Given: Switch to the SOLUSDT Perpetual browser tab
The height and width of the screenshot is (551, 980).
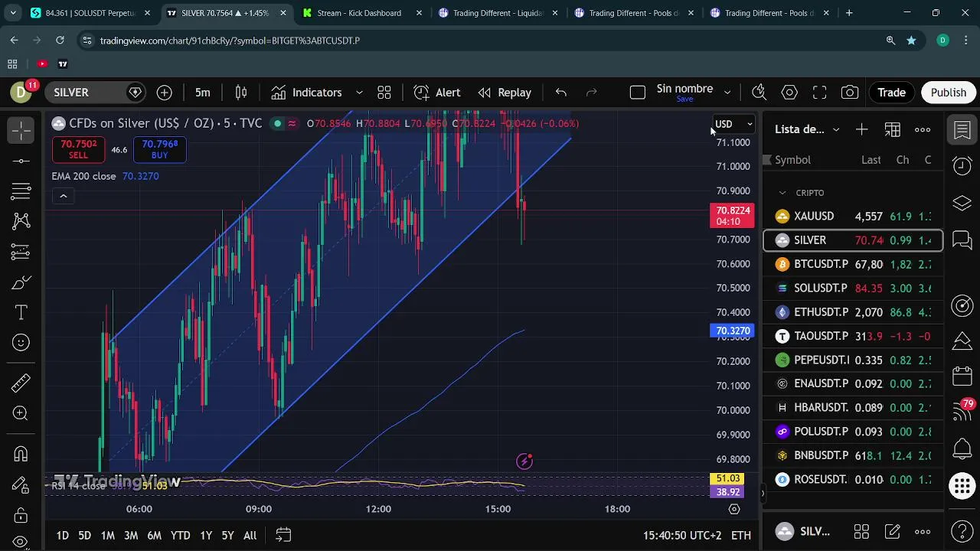Looking at the screenshot, I should (x=90, y=13).
